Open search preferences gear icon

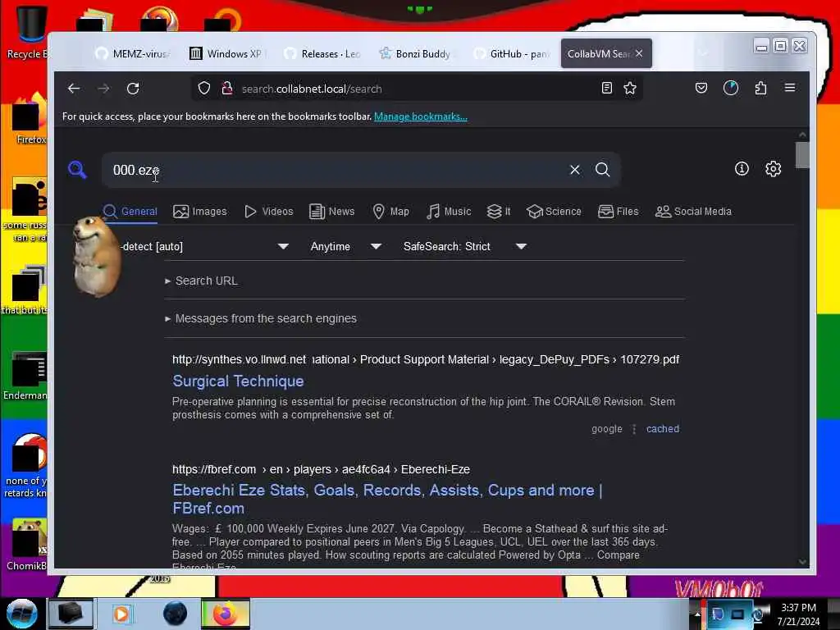773,169
